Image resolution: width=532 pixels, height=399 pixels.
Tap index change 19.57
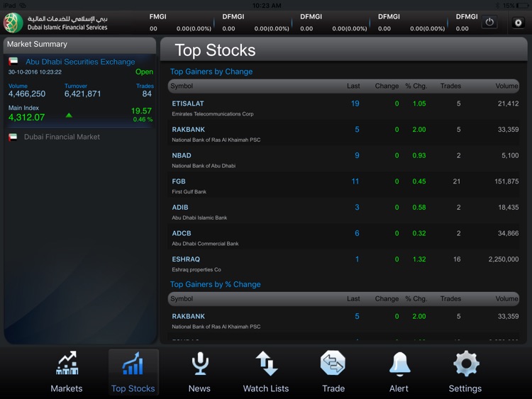(x=141, y=111)
